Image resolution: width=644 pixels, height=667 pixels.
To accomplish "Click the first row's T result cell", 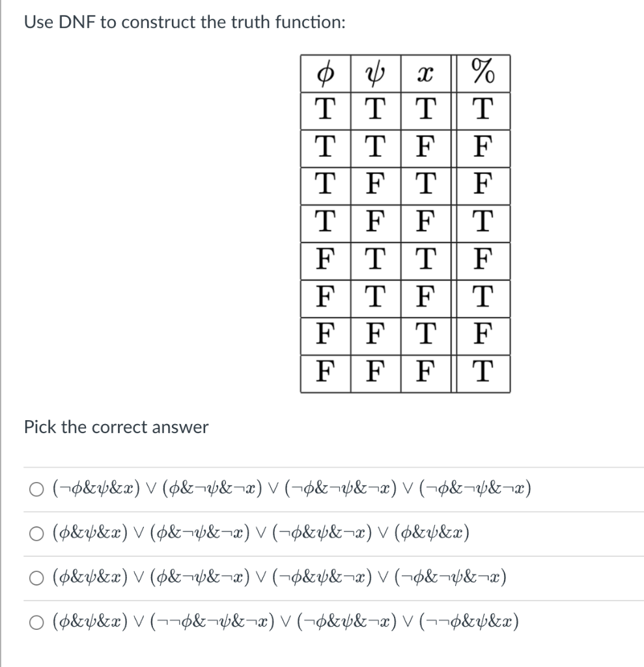I will pyautogui.click(x=483, y=110).
